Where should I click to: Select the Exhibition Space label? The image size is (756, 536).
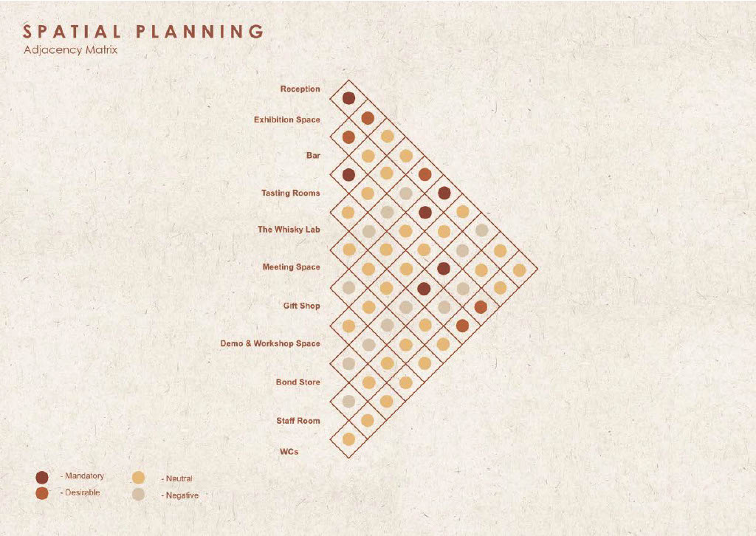tap(287, 120)
